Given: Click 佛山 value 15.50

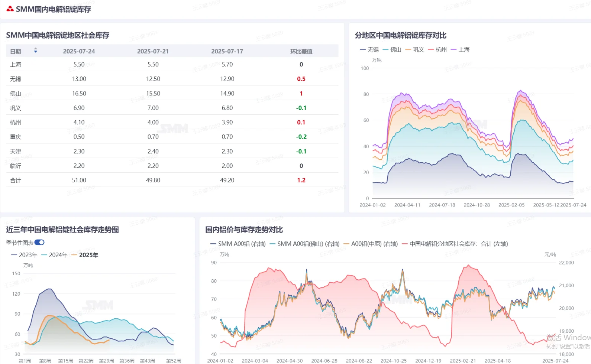Looking at the screenshot, I should tap(153, 94).
